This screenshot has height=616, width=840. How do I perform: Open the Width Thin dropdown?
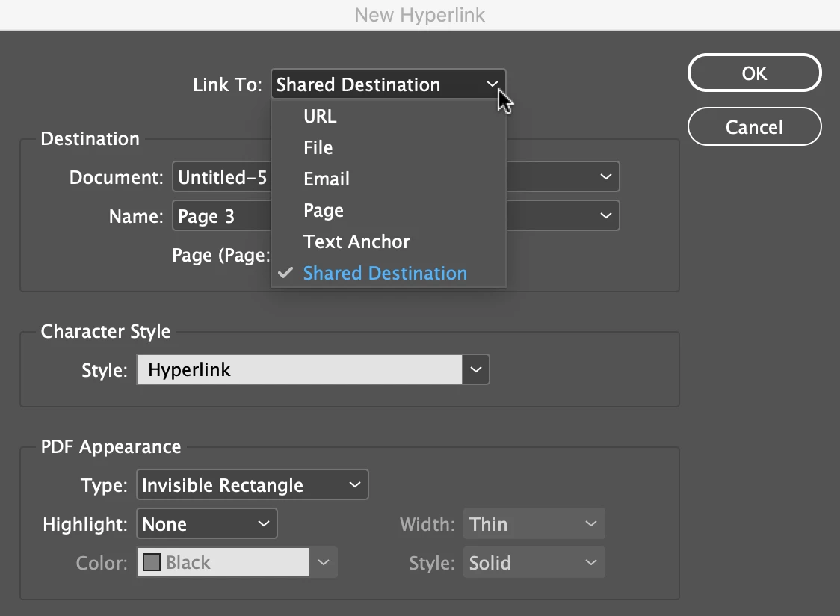pos(534,524)
